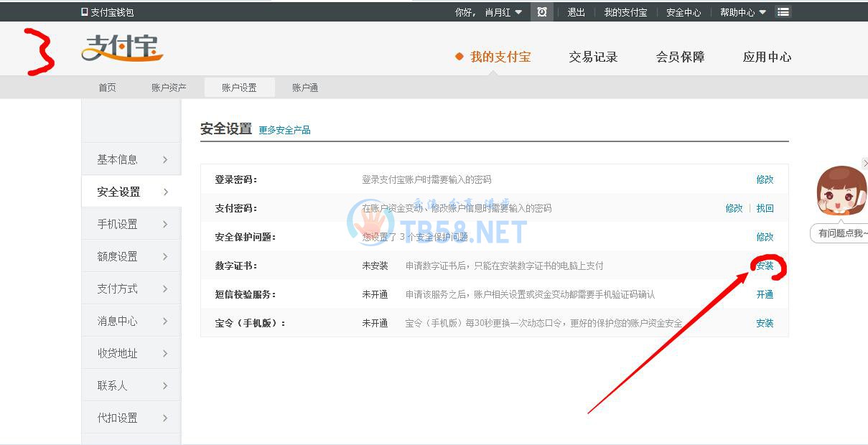Expand the 帮助中心 dropdown arrow
Viewport: 868px width, 445px height.
762,12
